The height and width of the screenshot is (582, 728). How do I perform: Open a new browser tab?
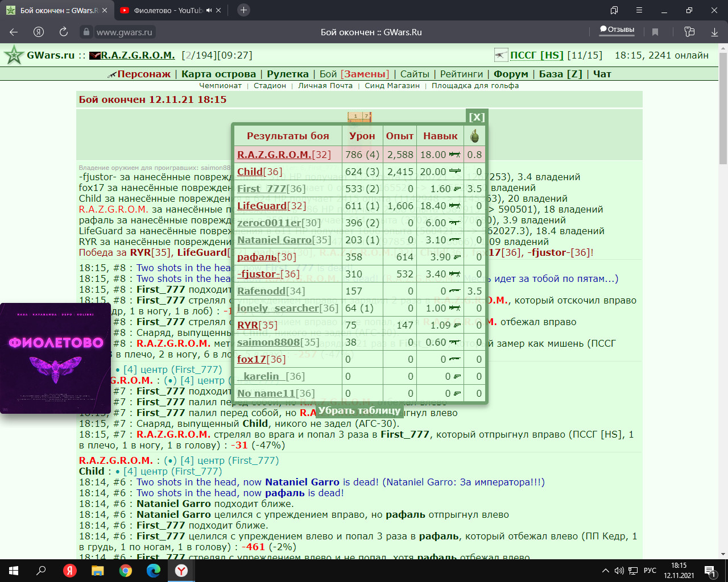click(x=243, y=10)
